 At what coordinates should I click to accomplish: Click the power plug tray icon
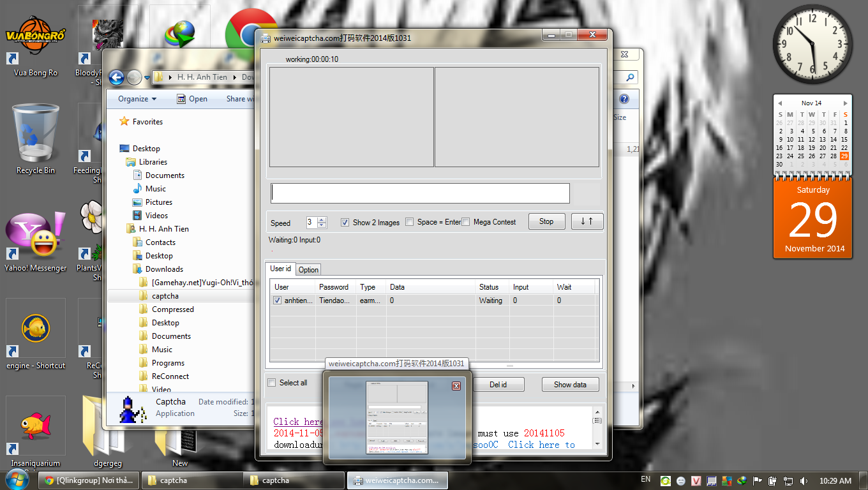(773, 480)
